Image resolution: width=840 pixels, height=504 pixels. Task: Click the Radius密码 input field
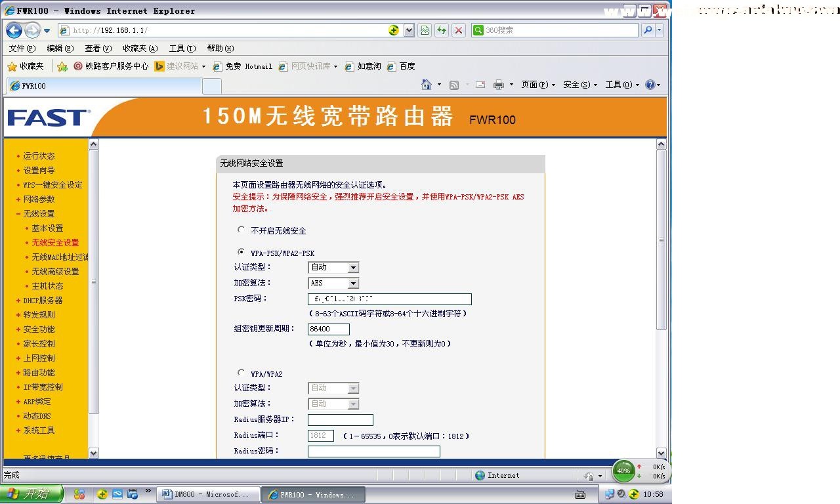(x=374, y=451)
